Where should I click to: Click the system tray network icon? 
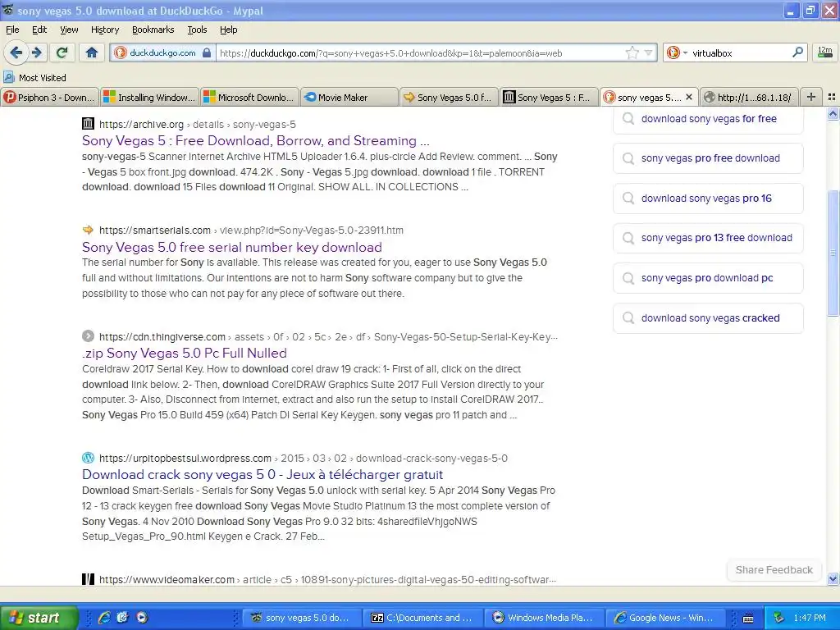(779, 618)
